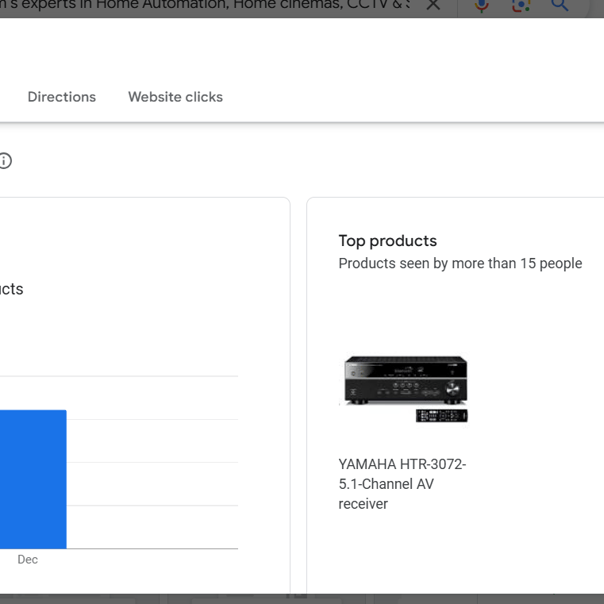Open the Yamaha AV receiver product image

click(405, 389)
